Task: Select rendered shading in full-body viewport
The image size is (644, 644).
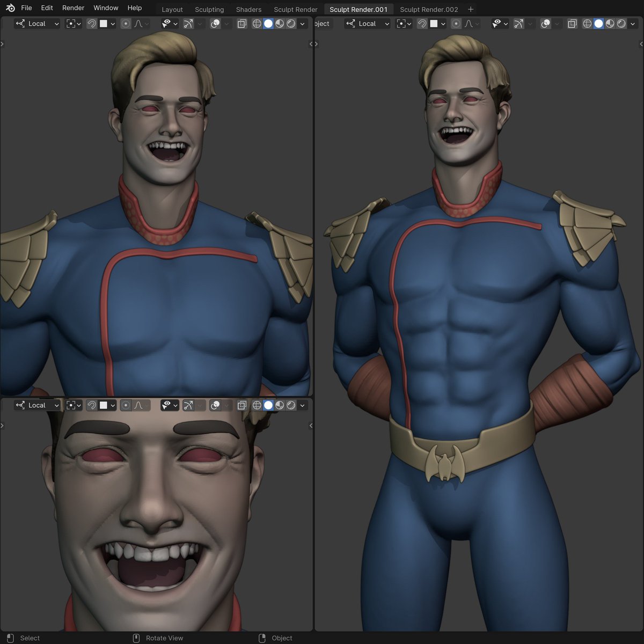Action: coord(621,24)
